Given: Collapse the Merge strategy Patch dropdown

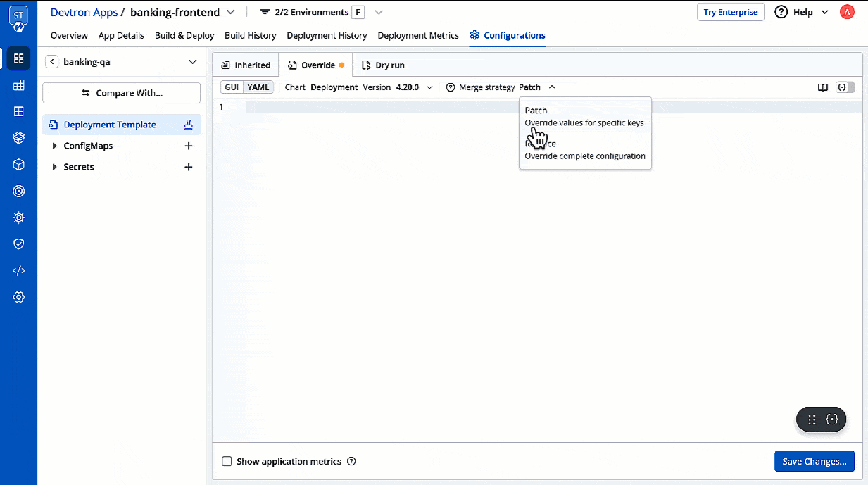Looking at the screenshot, I should [535, 87].
